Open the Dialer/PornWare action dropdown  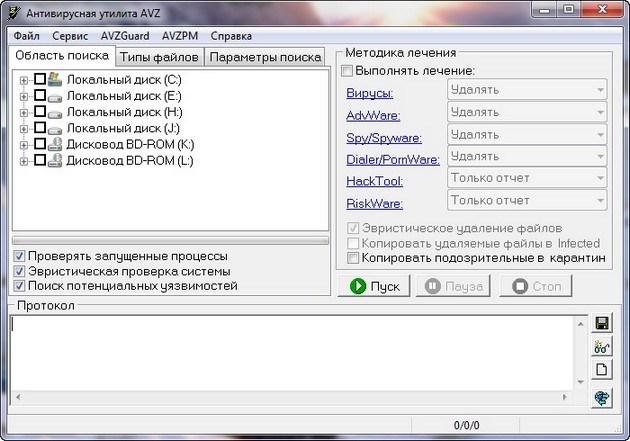coord(527,156)
